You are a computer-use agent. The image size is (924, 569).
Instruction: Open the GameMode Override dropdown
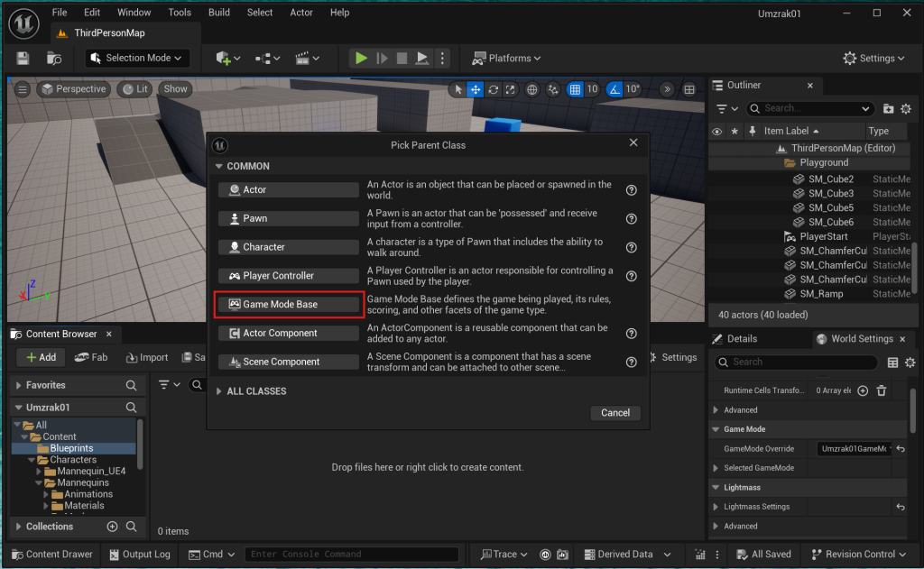[x=855, y=449]
